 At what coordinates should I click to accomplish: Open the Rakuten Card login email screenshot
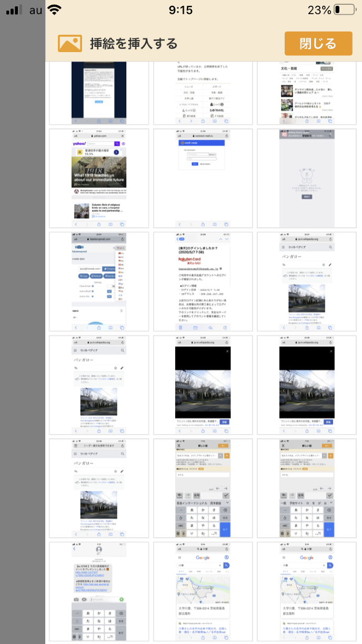coord(203,281)
